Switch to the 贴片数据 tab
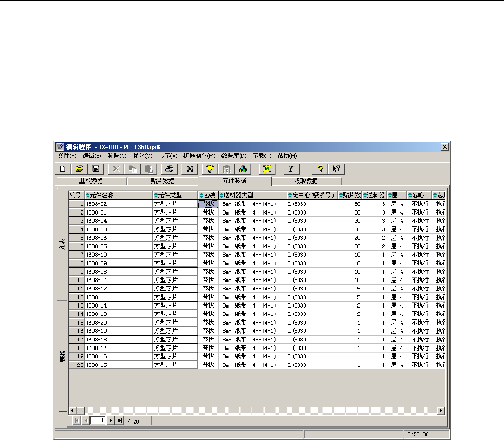Image resolution: width=504 pixels, height=440 pixels. coord(162,181)
